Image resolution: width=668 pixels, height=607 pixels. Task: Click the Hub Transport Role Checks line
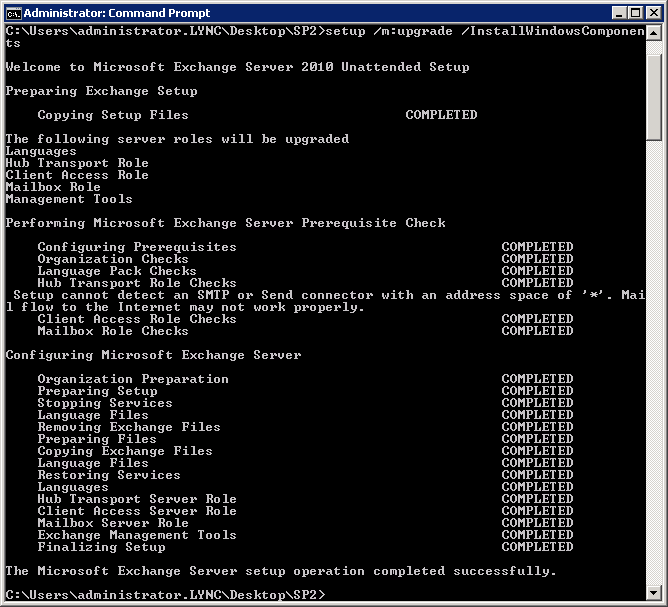coord(137,283)
